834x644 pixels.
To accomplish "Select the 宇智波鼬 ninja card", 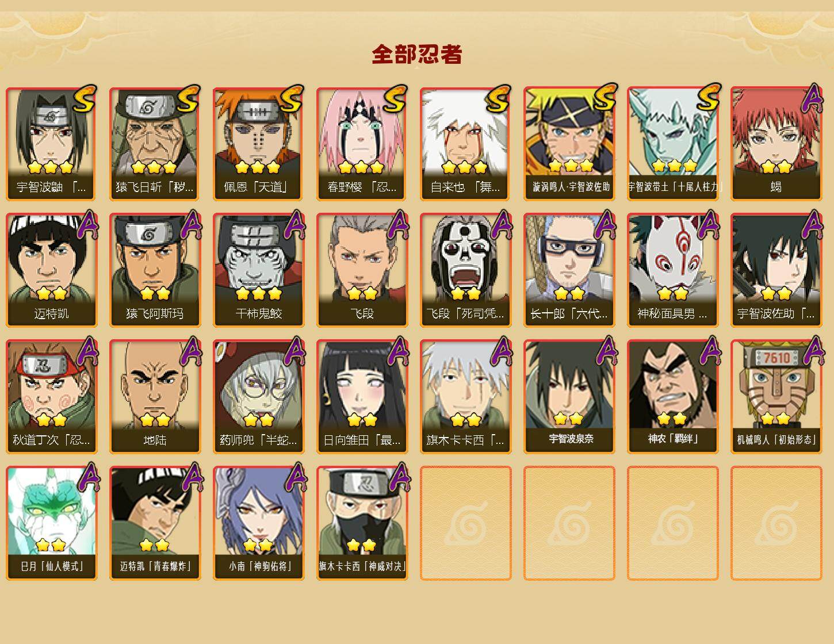I will tap(52, 144).
